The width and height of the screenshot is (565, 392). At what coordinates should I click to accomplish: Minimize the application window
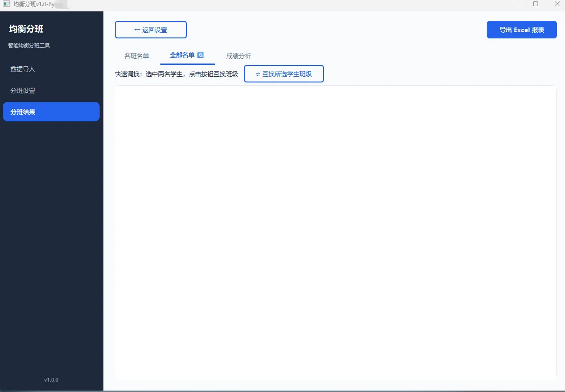[514, 4]
